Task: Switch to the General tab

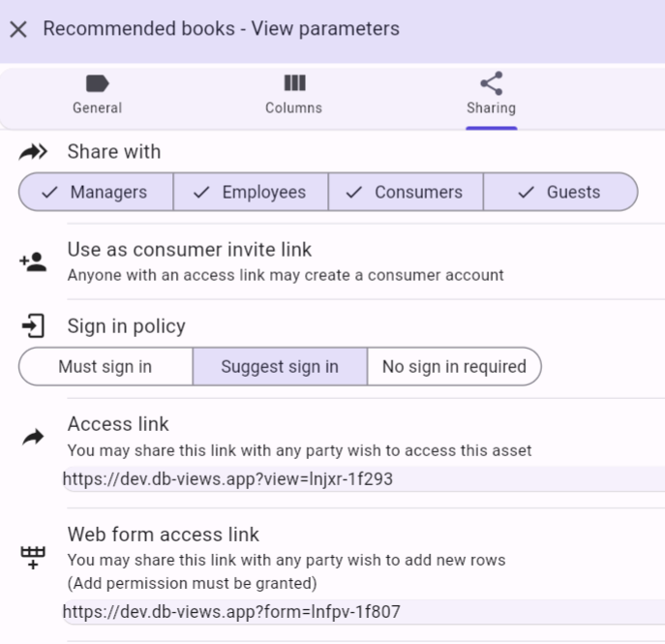Action: tap(97, 107)
